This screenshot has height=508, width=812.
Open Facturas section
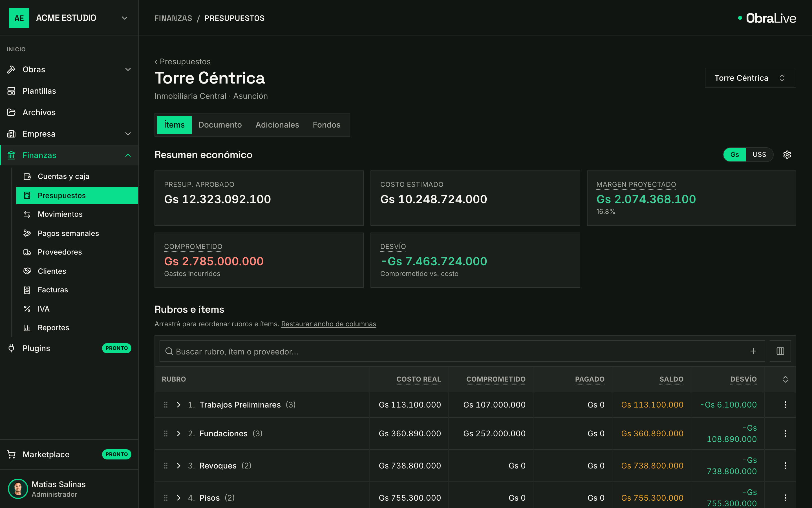[77, 290]
